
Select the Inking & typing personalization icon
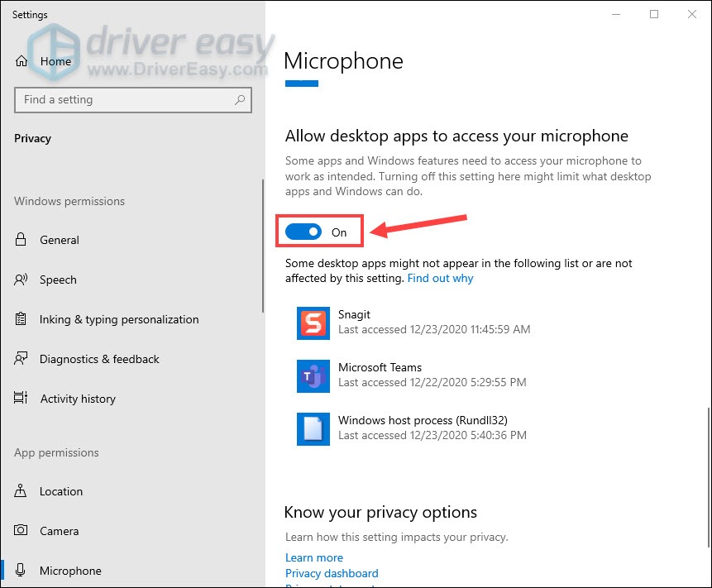tap(21, 319)
